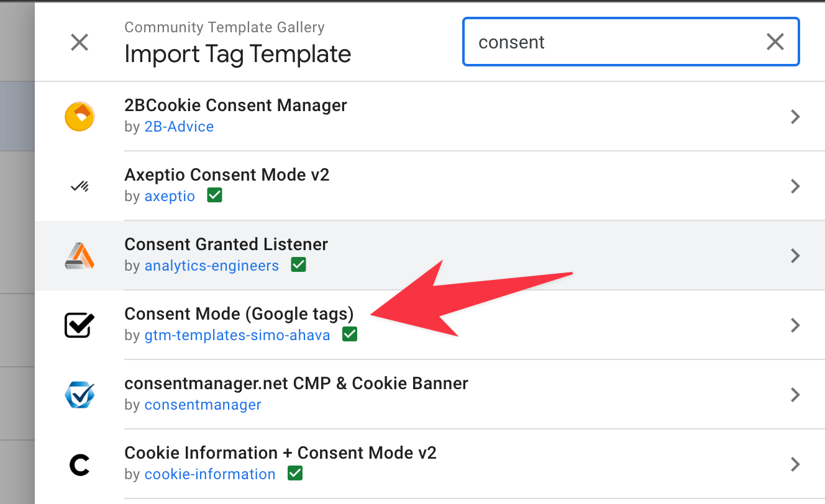This screenshot has height=504, width=825.
Task: Clear the consent search text
Action: coord(775,42)
